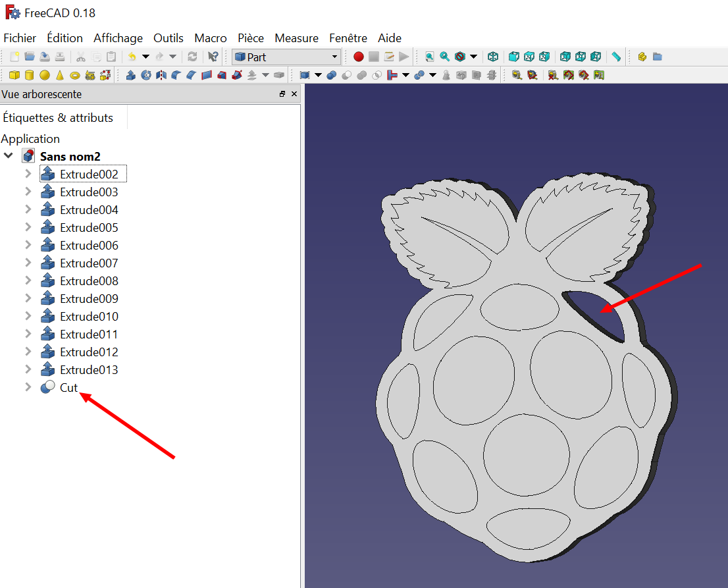Screen dimensions: 728x588
Task: Select Extrude010 in the tree
Action: [89, 316]
